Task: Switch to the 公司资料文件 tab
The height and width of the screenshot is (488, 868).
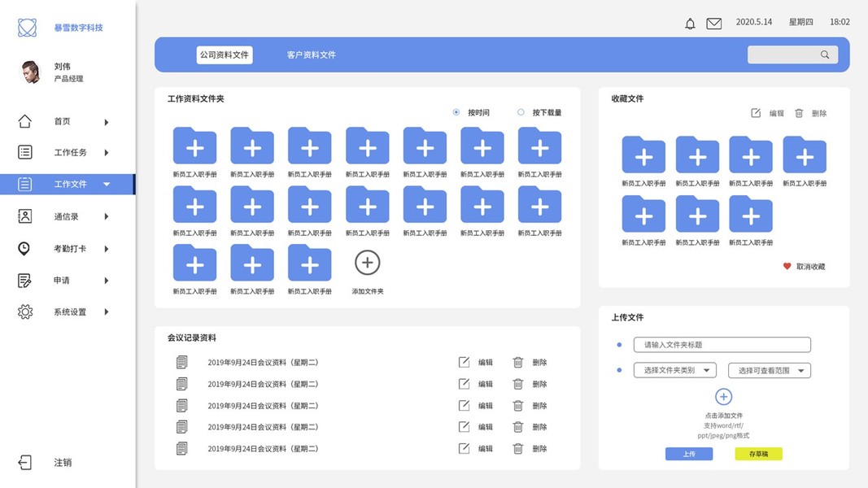Action: [225, 54]
